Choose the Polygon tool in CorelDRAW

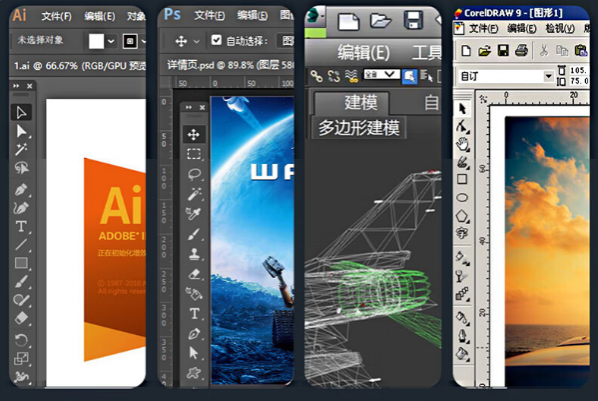[462, 216]
